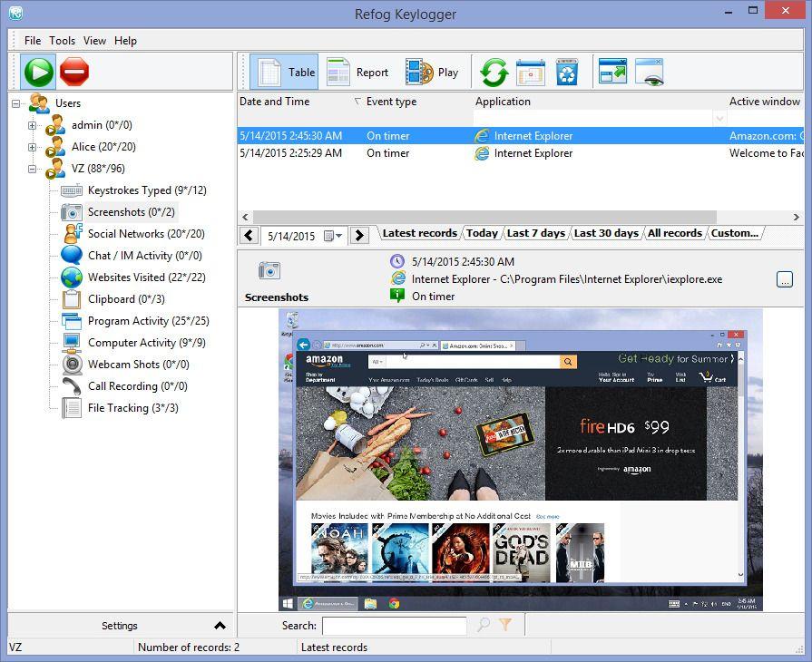Click the window export arrow icon
Image resolution: width=812 pixels, height=662 pixels.
pyautogui.click(x=612, y=72)
